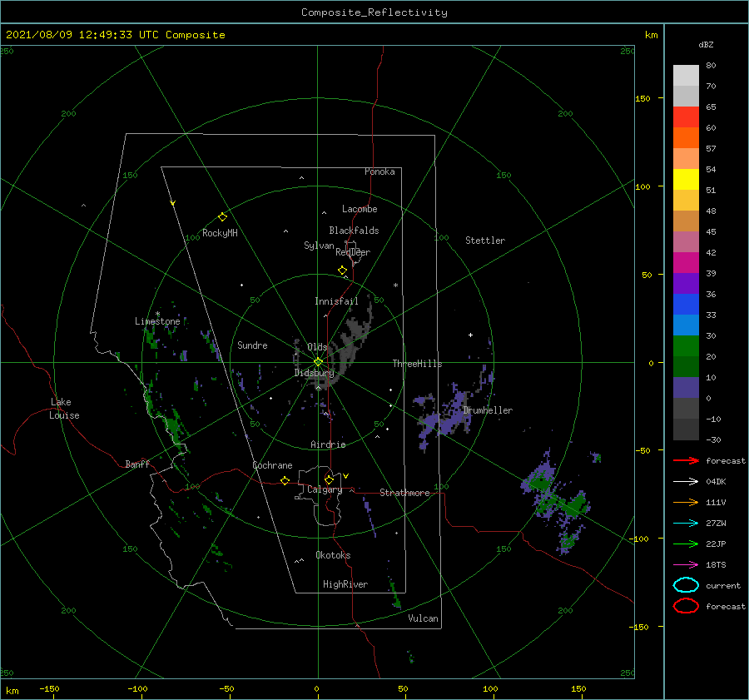The height and width of the screenshot is (700, 749).
Task: Click the white 04DK arrow icon
Action: click(x=686, y=482)
